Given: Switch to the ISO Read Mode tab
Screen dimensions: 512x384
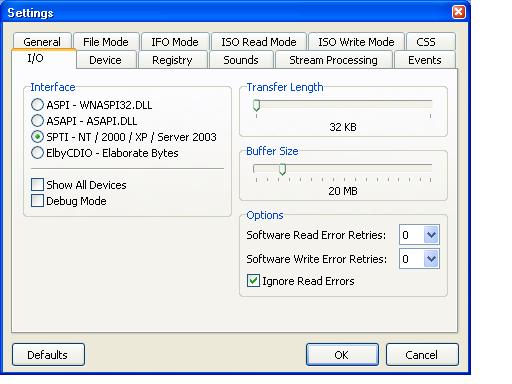Looking at the screenshot, I should coord(259,42).
